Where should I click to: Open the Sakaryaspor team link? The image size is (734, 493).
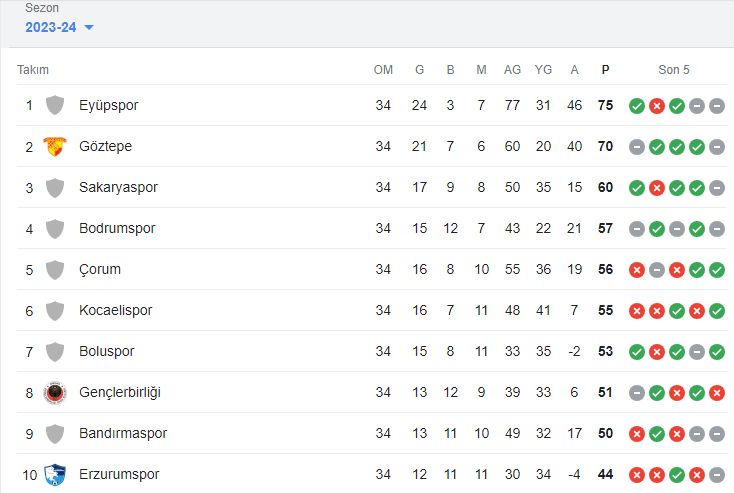click(x=118, y=187)
